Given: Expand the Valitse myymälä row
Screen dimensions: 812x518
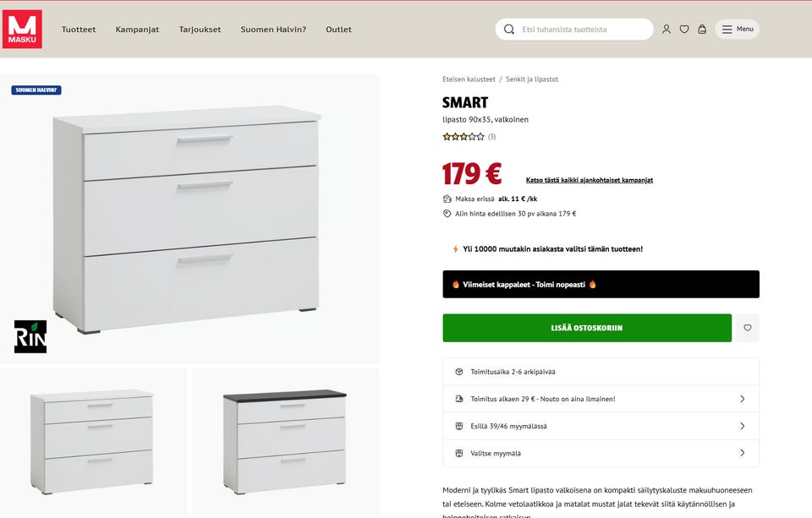Looking at the screenshot, I should (x=601, y=453).
